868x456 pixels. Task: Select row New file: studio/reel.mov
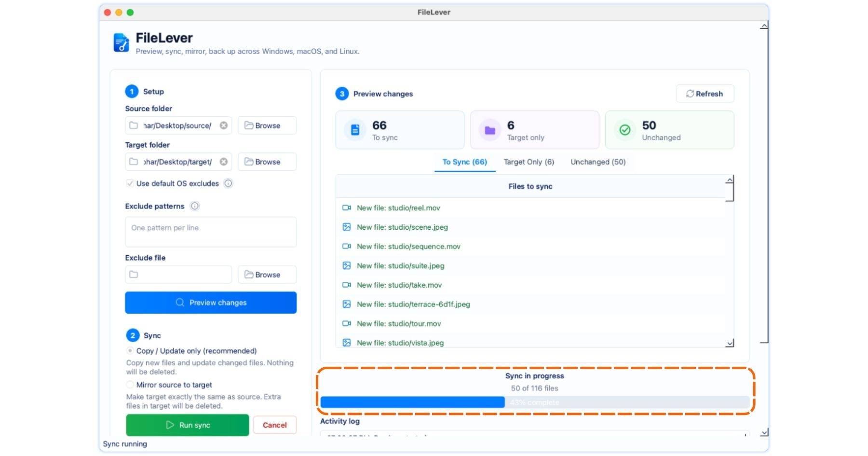(x=530, y=208)
